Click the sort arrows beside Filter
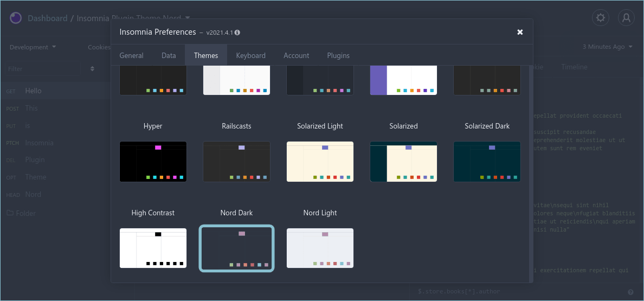 click(x=92, y=68)
